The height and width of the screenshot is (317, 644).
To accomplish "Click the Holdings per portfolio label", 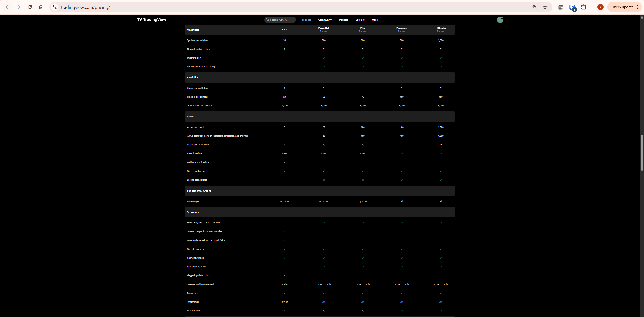I will (x=198, y=97).
